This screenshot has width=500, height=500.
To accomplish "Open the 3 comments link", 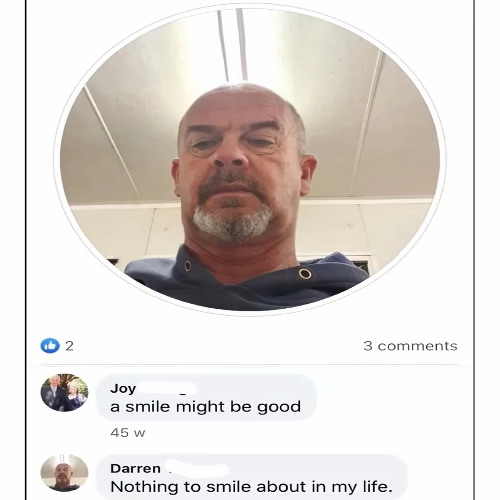I will point(410,346).
